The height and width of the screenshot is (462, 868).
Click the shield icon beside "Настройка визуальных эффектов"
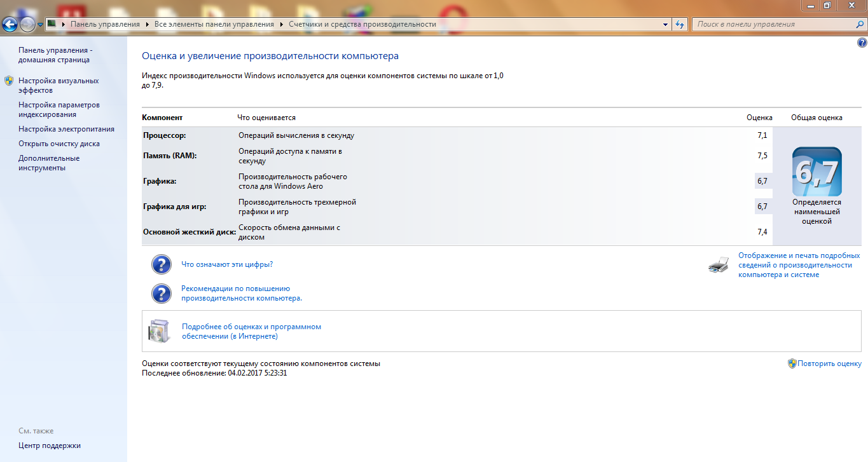tap(9, 81)
